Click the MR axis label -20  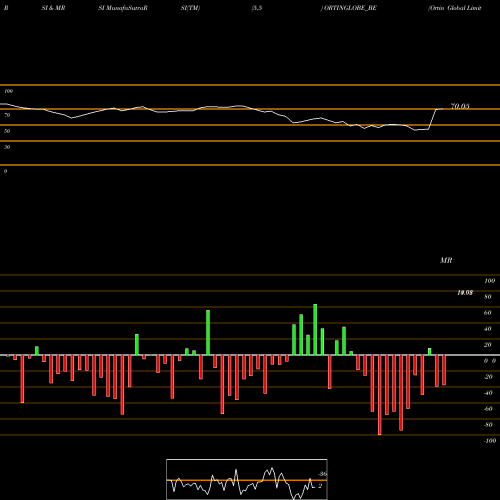(488, 377)
